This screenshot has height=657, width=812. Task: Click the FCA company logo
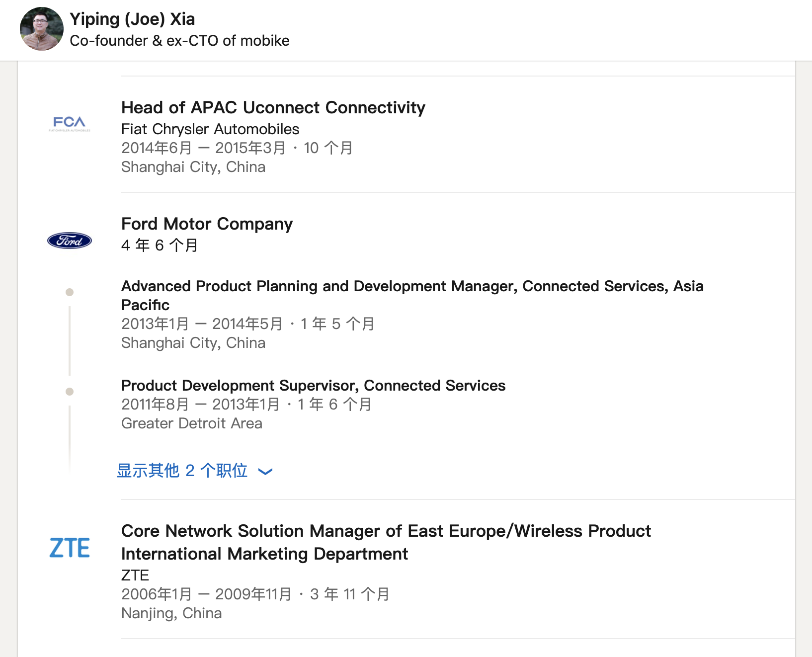[70, 123]
